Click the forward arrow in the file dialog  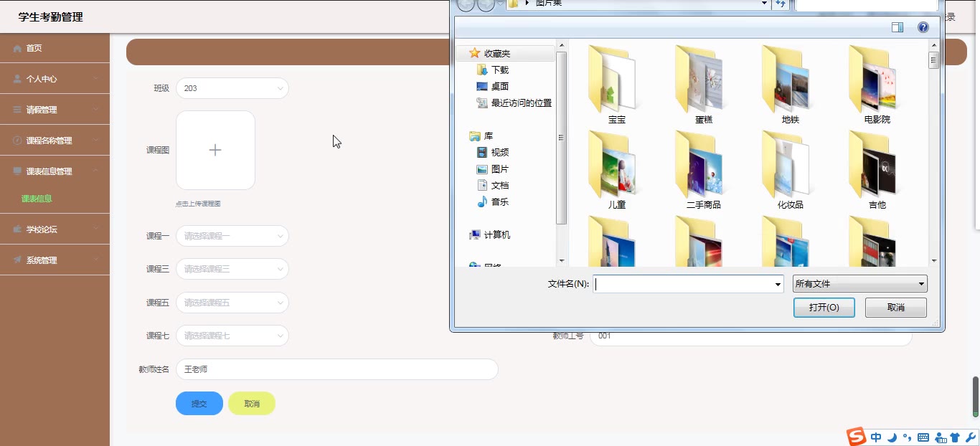486,4
